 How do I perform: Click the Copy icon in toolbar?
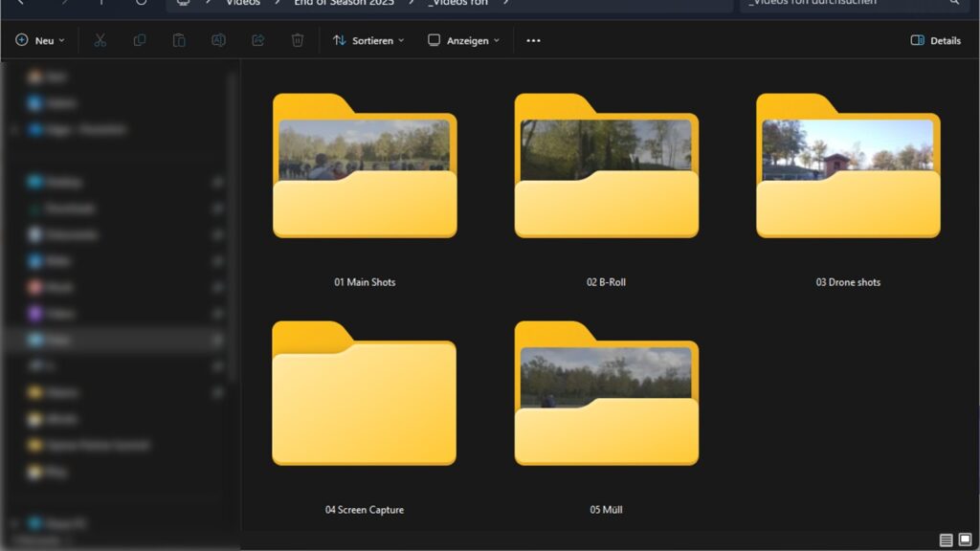140,40
